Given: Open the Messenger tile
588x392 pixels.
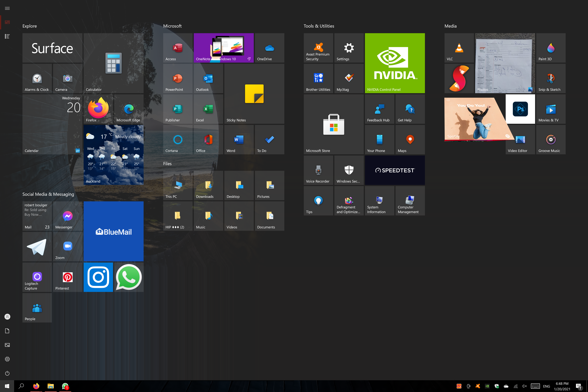Looking at the screenshot, I should tap(68, 216).
